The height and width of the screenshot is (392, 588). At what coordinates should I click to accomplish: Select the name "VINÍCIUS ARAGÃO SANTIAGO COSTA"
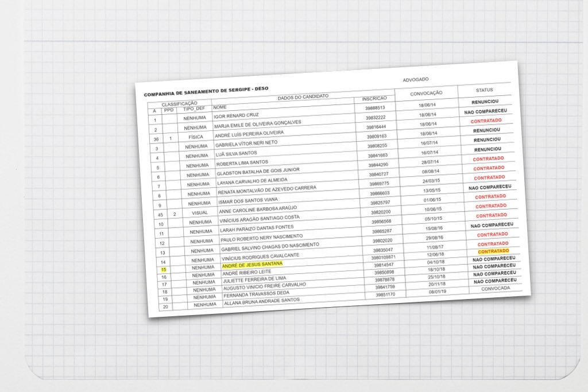click(x=260, y=219)
